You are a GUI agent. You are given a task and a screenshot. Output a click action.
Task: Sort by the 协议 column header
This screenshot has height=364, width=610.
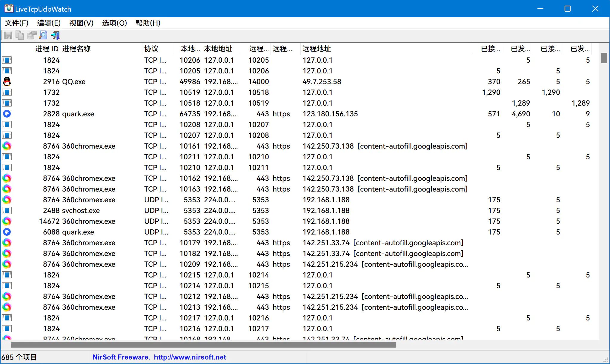[157, 49]
